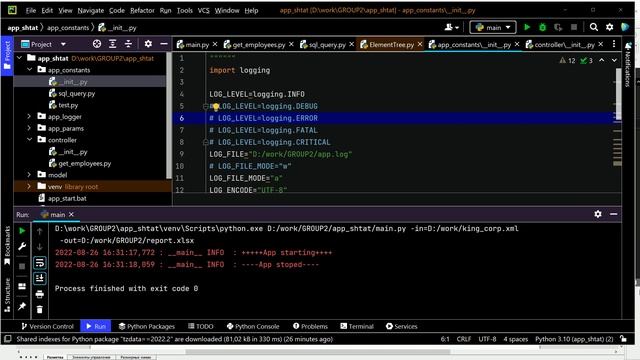The height and width of the screenshot is (360, 640).
Task: Expand all in Project panel
Action: (113, 44)
